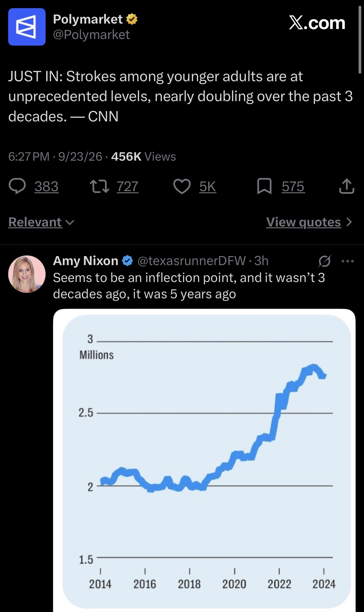View the 383 replies count
This screenshot has height=612, width=364.
pos(46,187)
